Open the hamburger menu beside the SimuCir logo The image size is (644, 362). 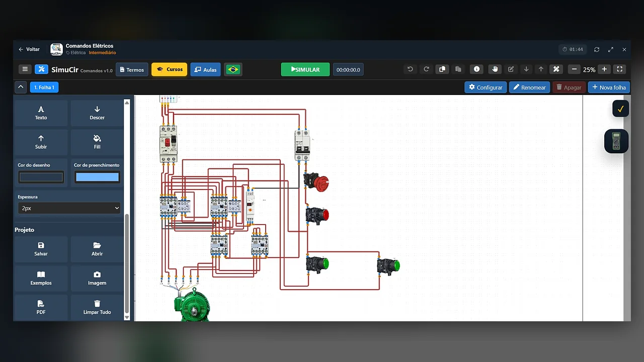(x=24, y=69)
